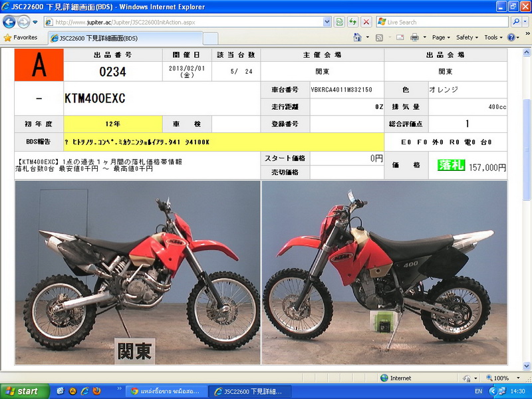Go forward with the browser Forward arrow
The width and height of the screenshot is (532, 399).
click(x=23, y=22)
